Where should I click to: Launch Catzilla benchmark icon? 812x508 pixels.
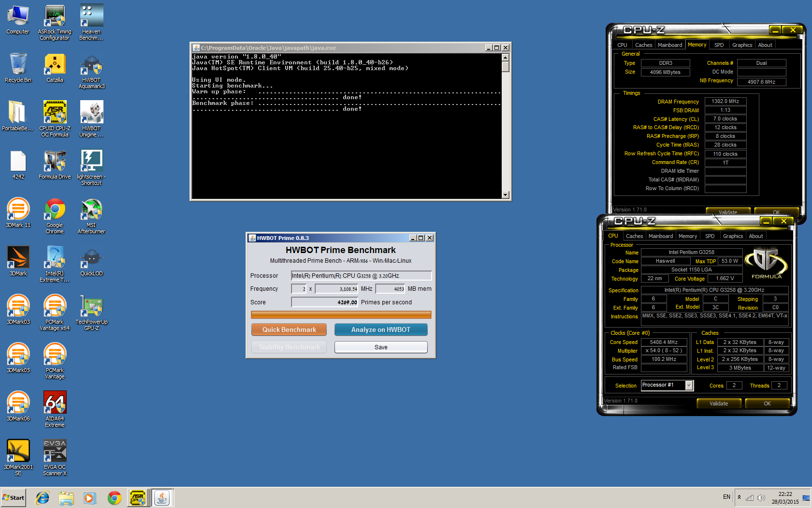pyautogui.click(x=55, y=68)
